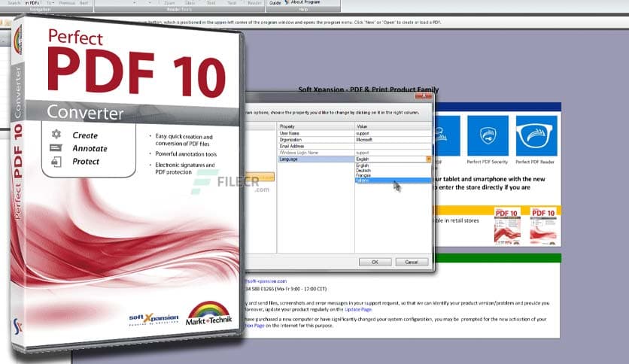Click the Property column header
629x364 pixels.
(316, 126)
